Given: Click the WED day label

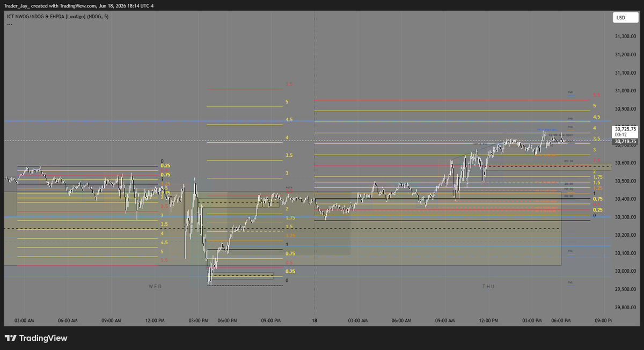Looking at the screenshot, I should pos(155,287).
